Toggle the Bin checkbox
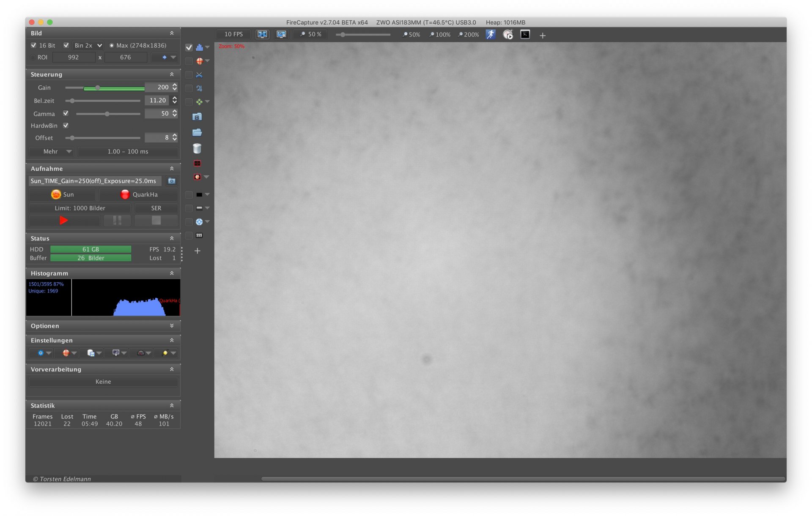812x516 pixels. point(66,45)
